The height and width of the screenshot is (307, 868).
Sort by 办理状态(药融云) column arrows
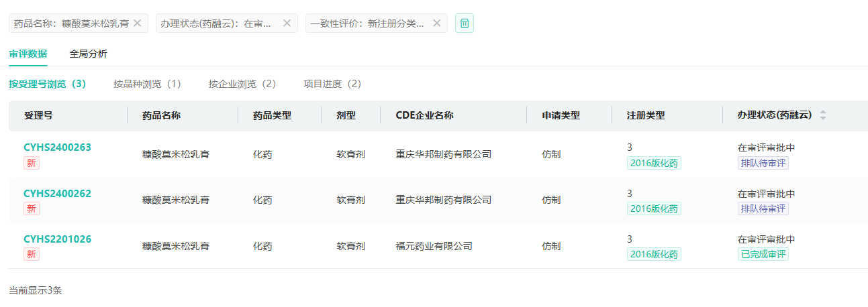click(x=823, y=115)
